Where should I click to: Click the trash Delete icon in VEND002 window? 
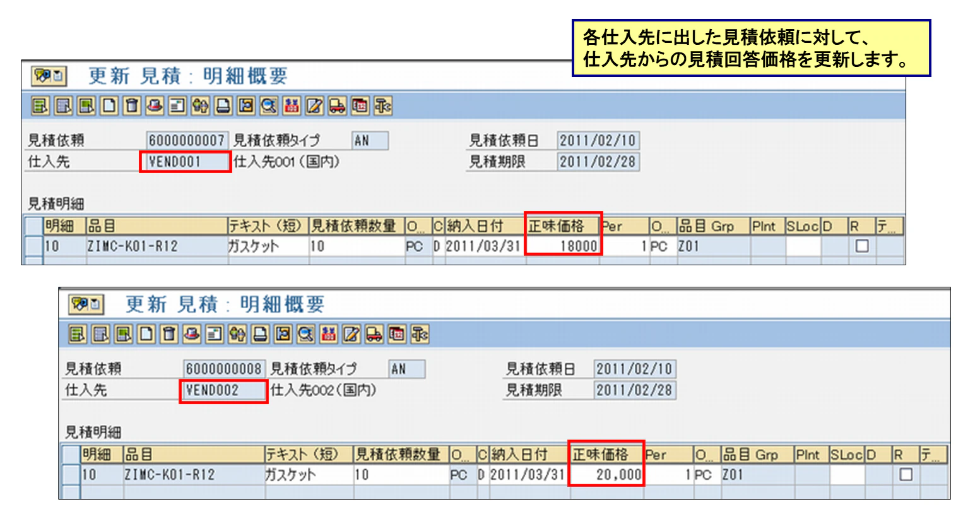[x=168, y=334]
